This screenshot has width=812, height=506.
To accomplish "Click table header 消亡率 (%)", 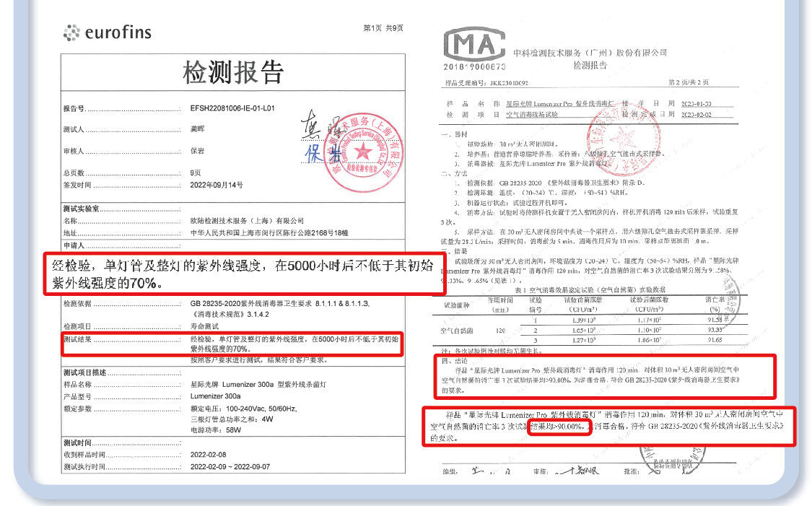I will click(715, 305).
